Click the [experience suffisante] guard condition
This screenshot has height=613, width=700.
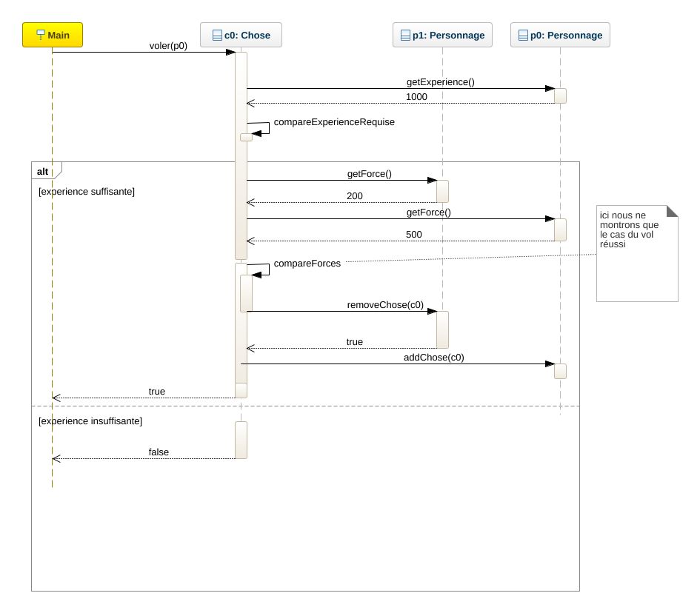pos(86,191)
